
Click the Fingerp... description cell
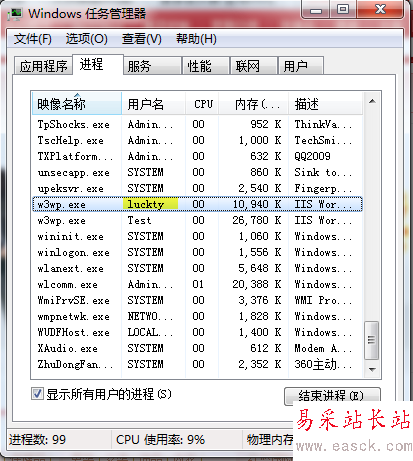[323, 188]
